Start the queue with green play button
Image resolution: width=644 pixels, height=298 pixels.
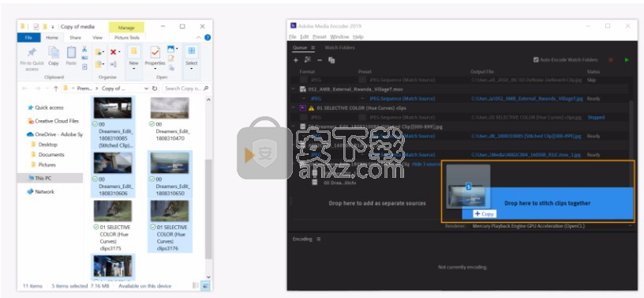click(x=627, y=60)
